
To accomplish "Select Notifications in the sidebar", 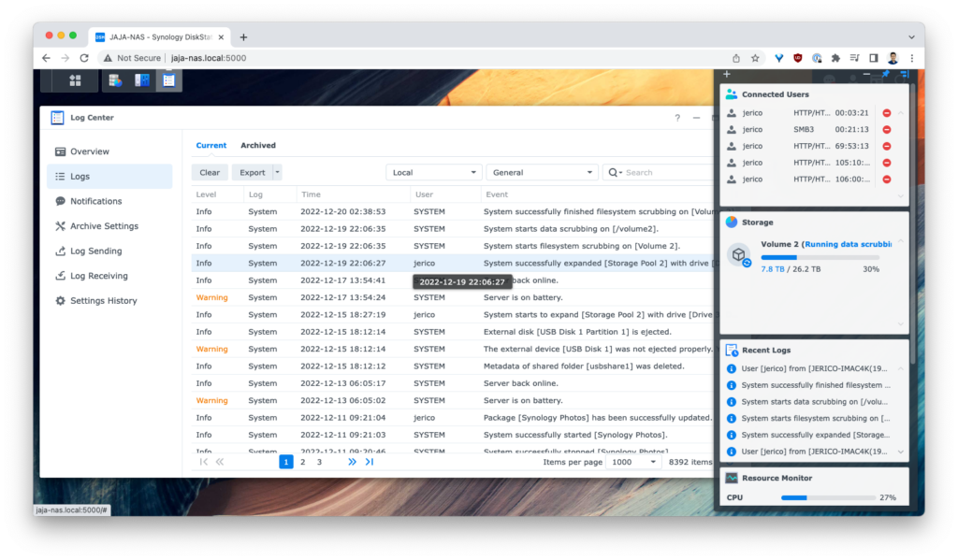I will (95, 201).
